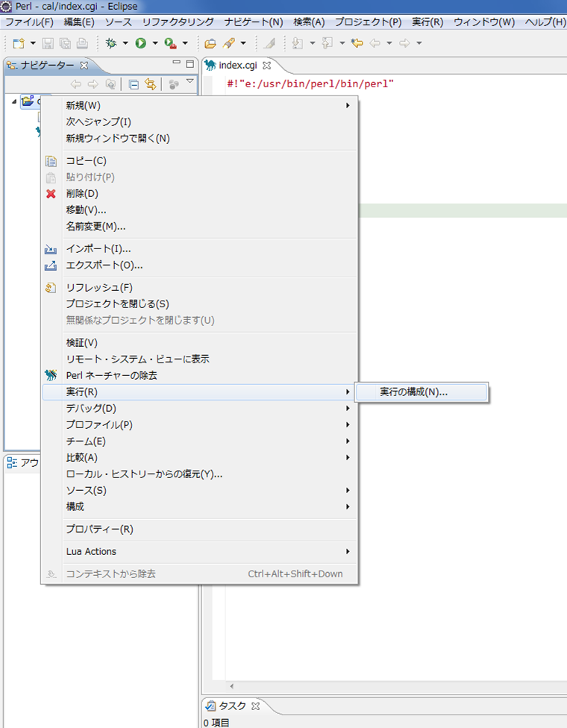
Task: Expand 新規(W) submenu in context menu
Action: coord(200,105)
